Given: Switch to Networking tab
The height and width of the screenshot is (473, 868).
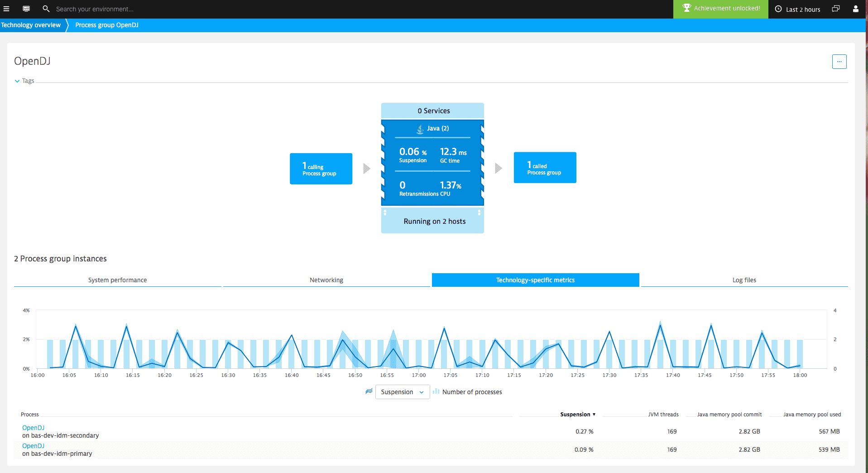Looking at the screenshot, I should click(326, 280).
